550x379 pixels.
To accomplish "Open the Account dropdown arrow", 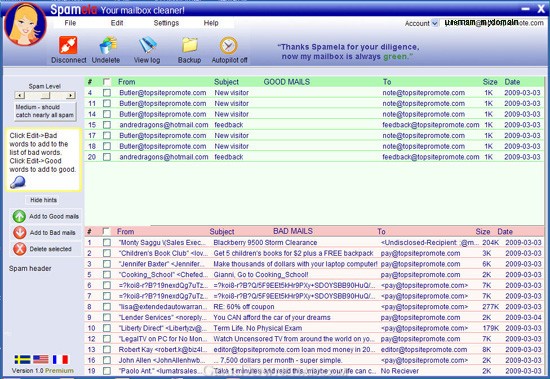I will pos(435,23).
